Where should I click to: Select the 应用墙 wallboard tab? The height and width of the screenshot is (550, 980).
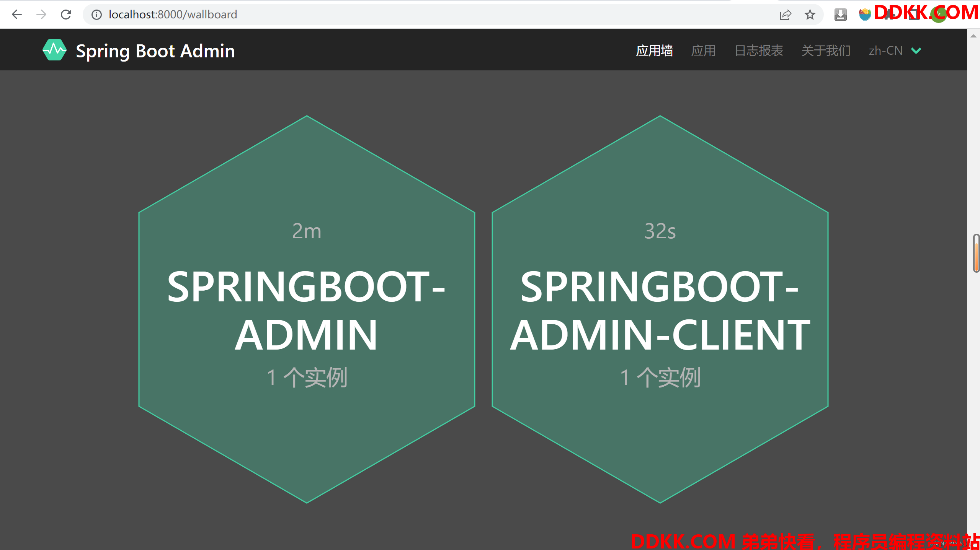[654, 50]
